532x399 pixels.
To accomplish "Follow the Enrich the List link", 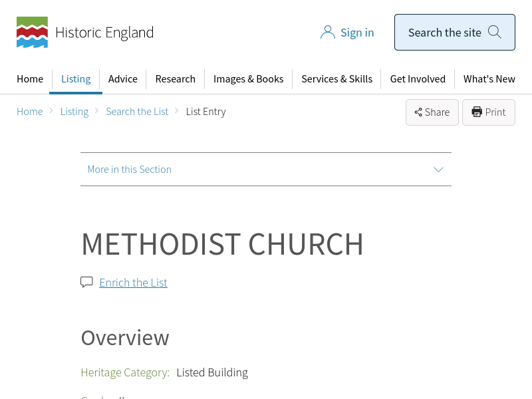I will click(133, 283).
